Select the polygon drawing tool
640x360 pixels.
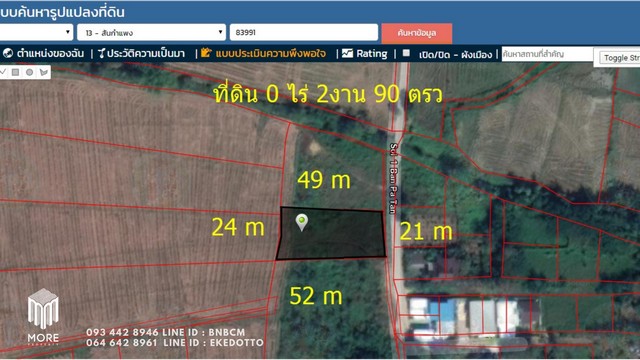click(44, 72)
